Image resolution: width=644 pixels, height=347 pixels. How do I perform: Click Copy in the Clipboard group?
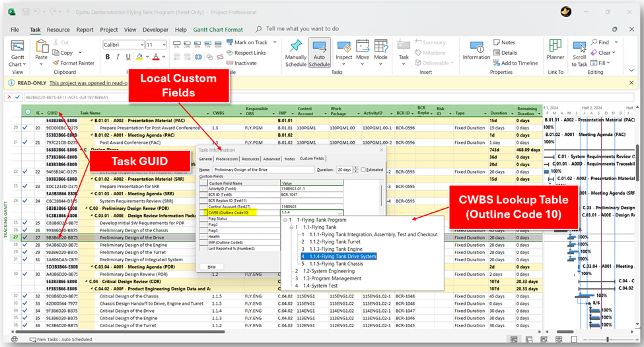pyautogui.click(x=63, y=53)
